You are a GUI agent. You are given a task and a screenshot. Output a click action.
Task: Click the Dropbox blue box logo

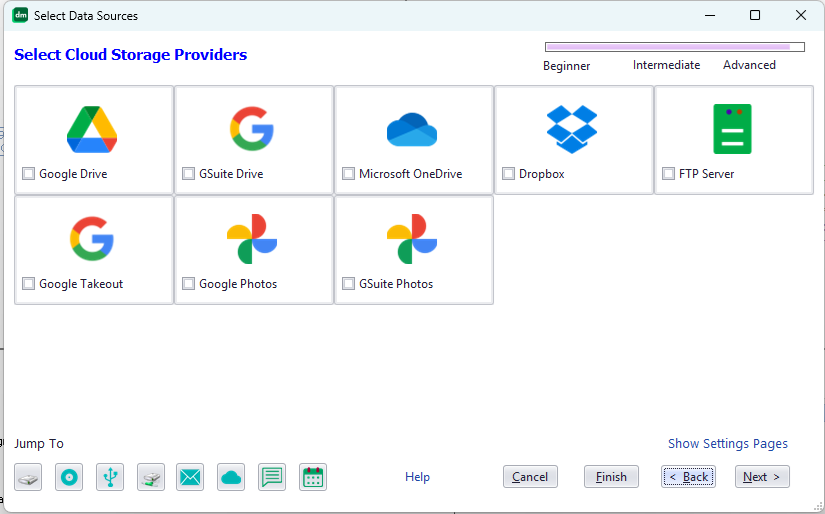572,129
